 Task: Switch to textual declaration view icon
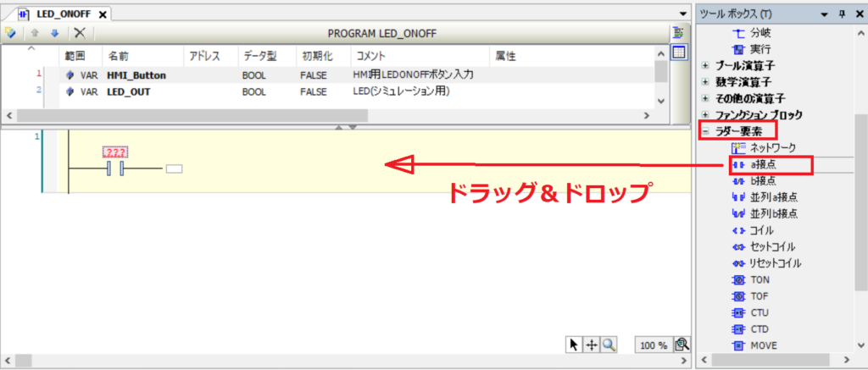[678, 33]
